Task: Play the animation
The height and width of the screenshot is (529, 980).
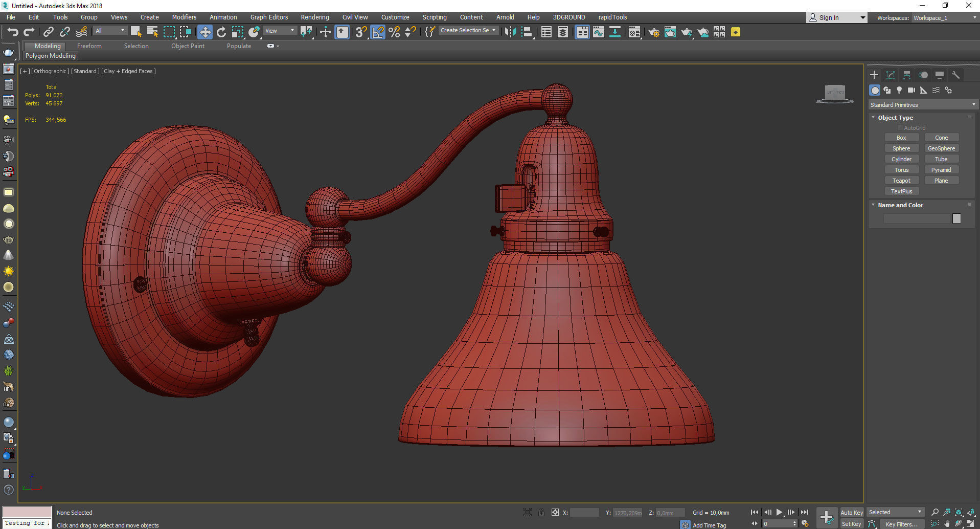Action: (779, 512)
